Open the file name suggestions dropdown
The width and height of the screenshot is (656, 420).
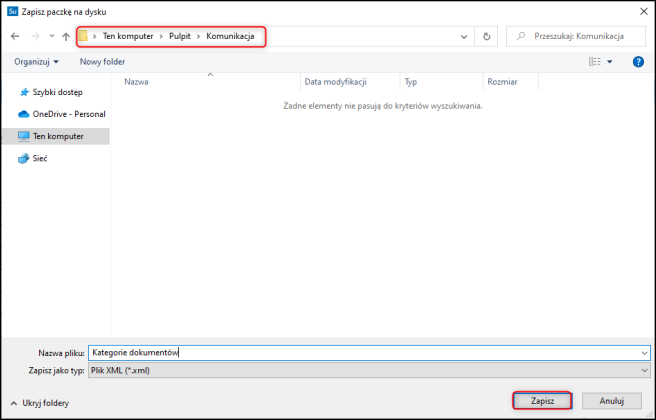tap(645, 353)
